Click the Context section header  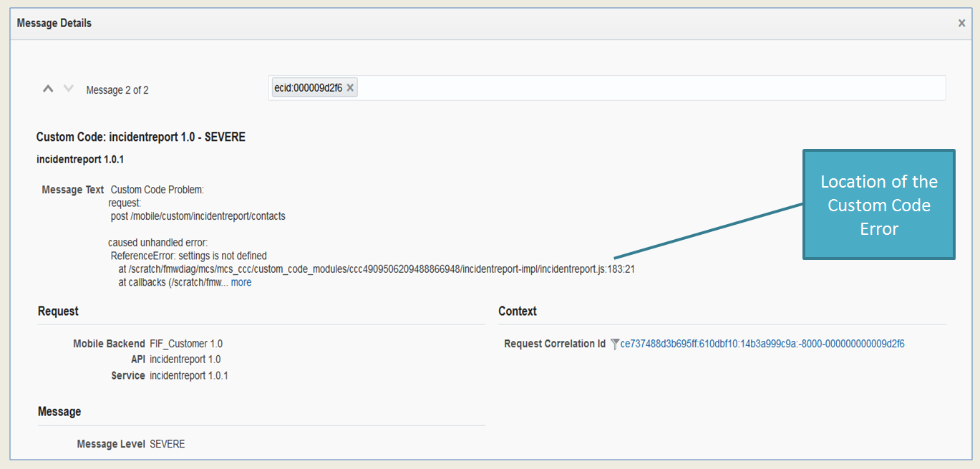pyautogui.click(x=518, y=311)
